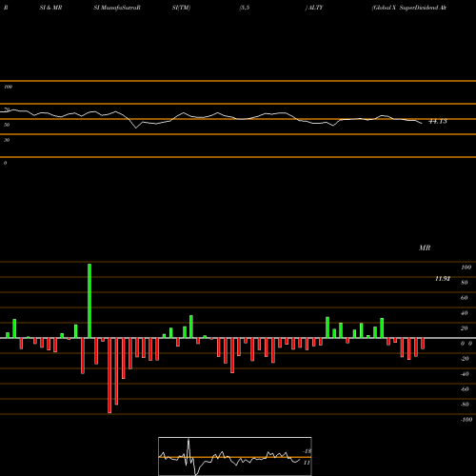The height and width of the screenshot is (476, 476).
Task: Click the 'Global X SuperDividend Alt' title
Action: [x=409, y=8]
